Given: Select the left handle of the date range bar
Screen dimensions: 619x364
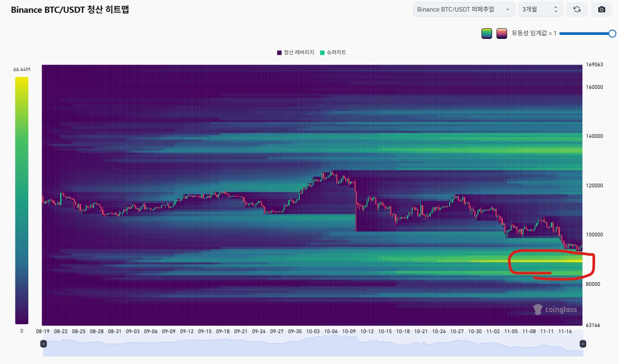Looking at the screenshot, I should coord(43,344).
